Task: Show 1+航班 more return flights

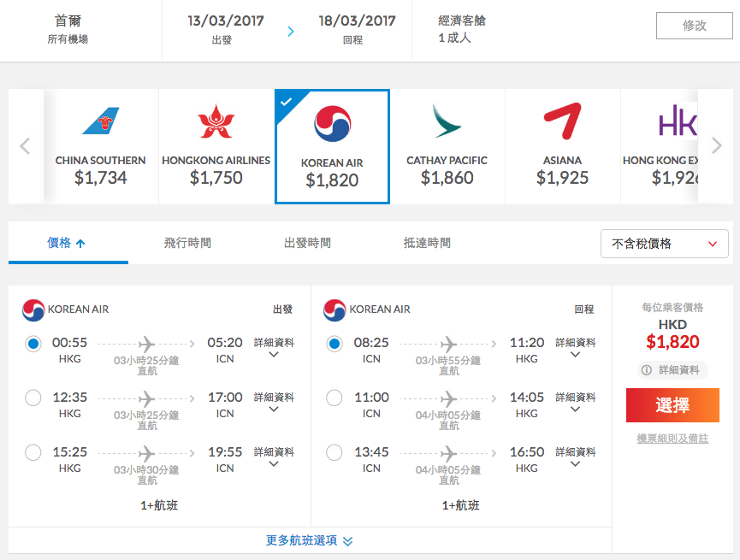Action: [460, 505]
